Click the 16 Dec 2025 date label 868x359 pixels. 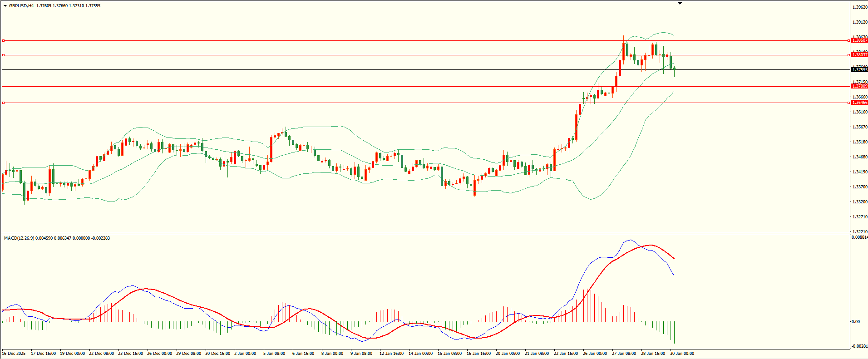tap(14, 354)
